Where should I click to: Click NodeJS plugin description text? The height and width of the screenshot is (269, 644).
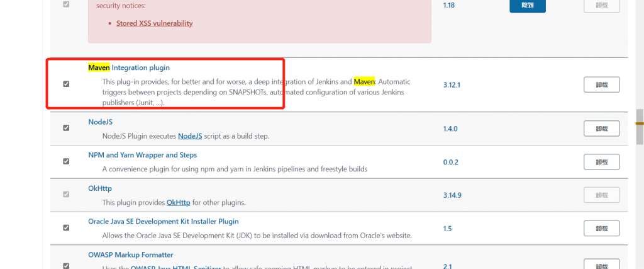186,136
